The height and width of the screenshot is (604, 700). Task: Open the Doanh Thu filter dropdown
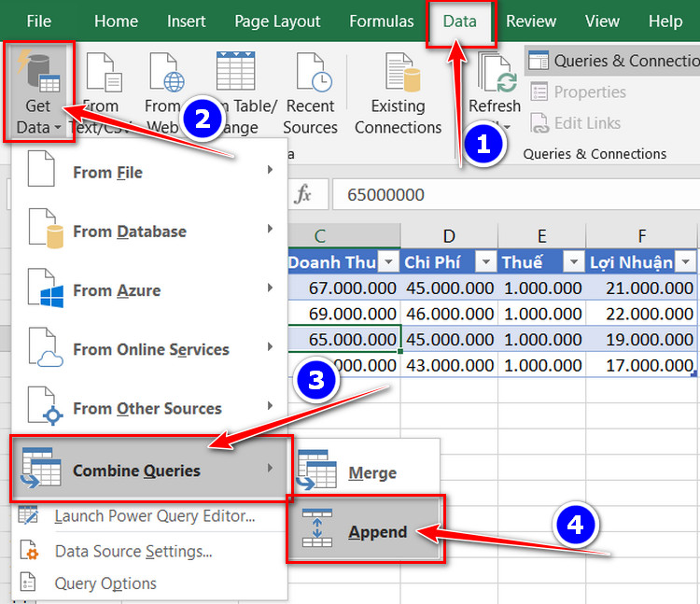(388, 261)
